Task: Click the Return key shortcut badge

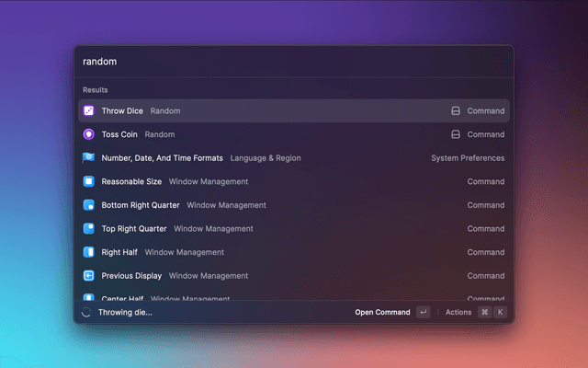Action: click(x=423, y=312)
